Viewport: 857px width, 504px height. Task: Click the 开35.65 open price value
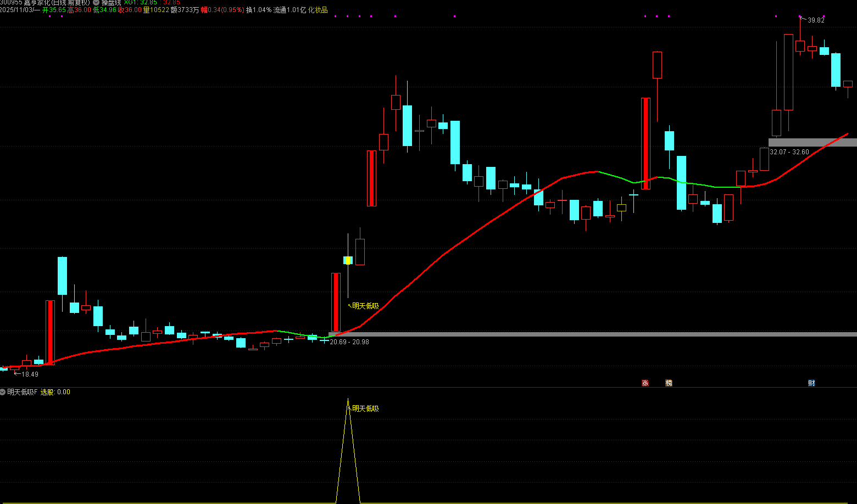[54, 10]
